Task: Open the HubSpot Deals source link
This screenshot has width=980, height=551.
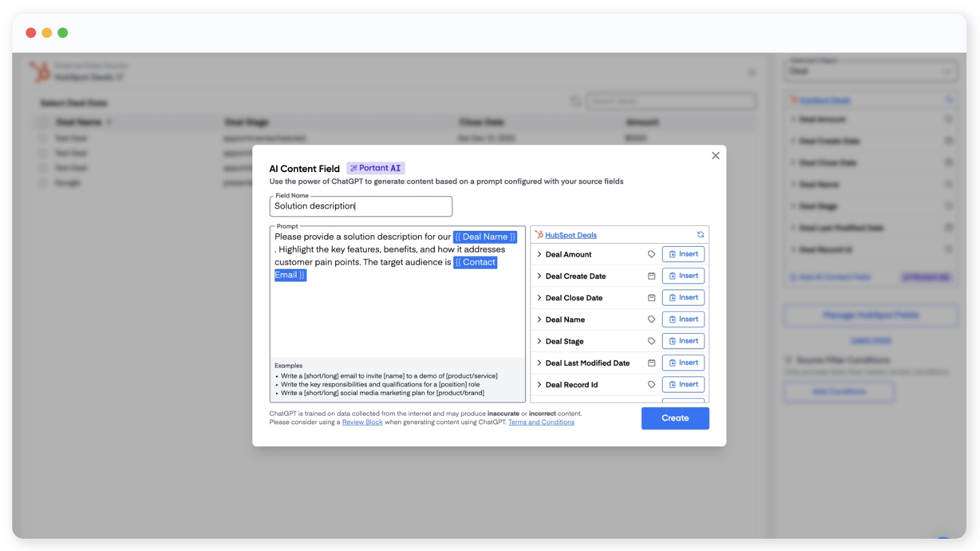Action: [x=570, y=235]
